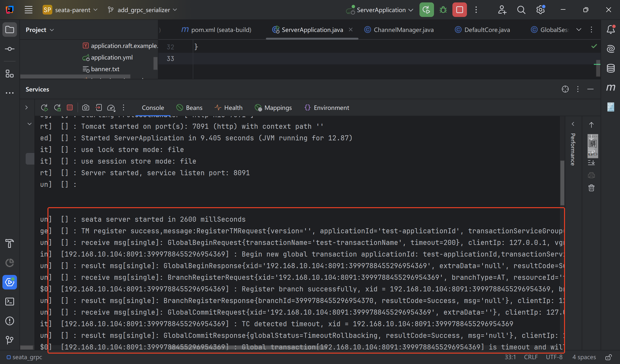Click the Debug ServerApplication bug icon

(443, 10)
